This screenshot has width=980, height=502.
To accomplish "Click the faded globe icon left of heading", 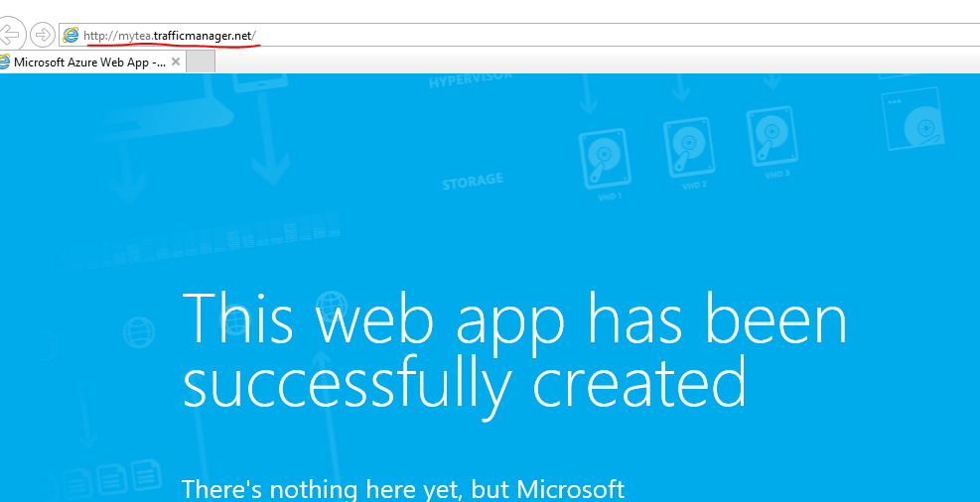I will coord(139,332).
